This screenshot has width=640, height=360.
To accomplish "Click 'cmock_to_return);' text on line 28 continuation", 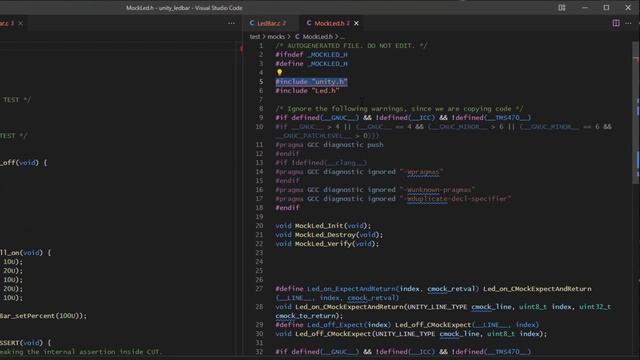I will coord(309,316).
